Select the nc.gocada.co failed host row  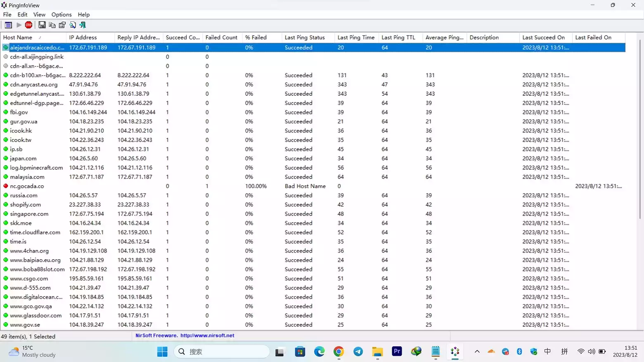[x=313, y=186]
